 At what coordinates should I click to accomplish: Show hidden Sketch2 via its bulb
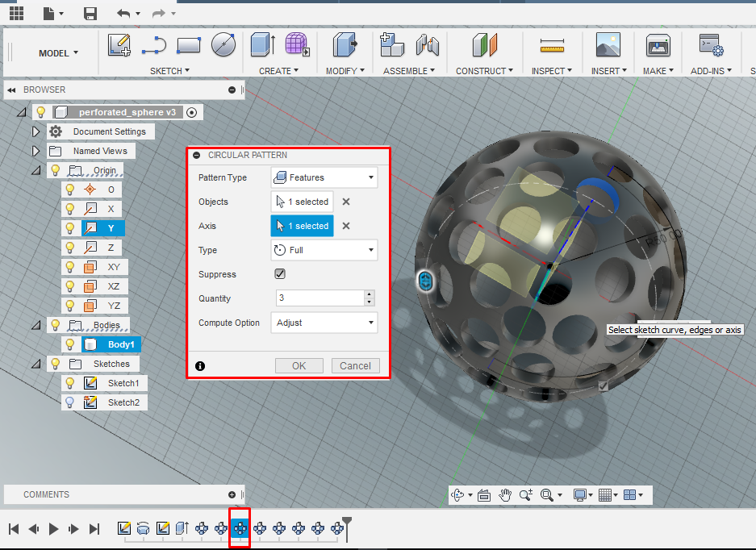[70, 402]
